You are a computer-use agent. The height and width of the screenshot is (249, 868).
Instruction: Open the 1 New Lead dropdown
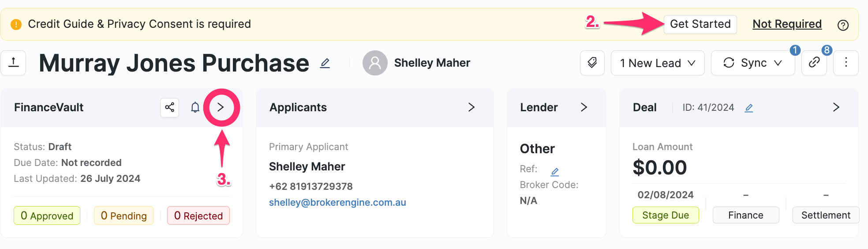coord(657,63)
